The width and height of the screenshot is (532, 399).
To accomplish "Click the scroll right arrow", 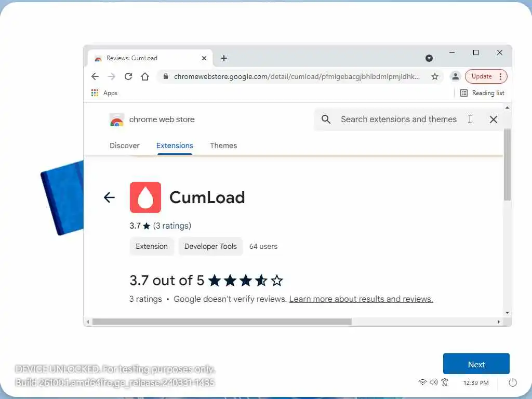I will click(x=498, y=322).
